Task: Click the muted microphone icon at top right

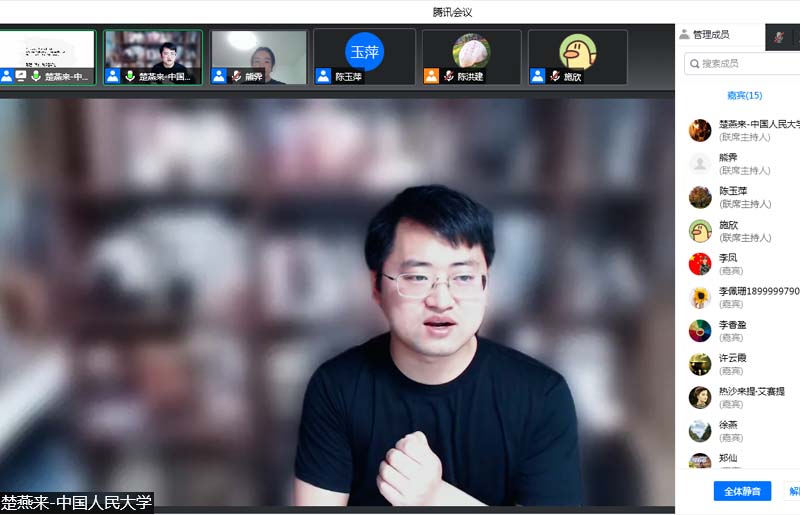Action: click(x=779, y=36)
